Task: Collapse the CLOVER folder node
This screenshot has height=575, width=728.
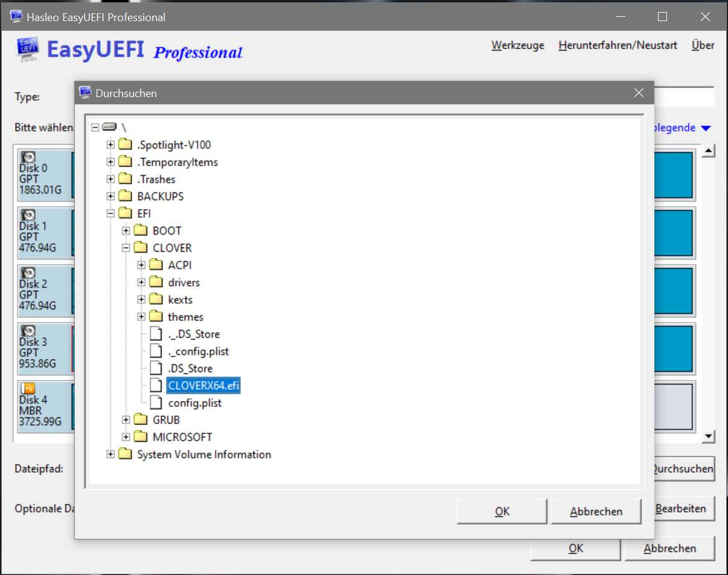Action: tap(126, 248)
